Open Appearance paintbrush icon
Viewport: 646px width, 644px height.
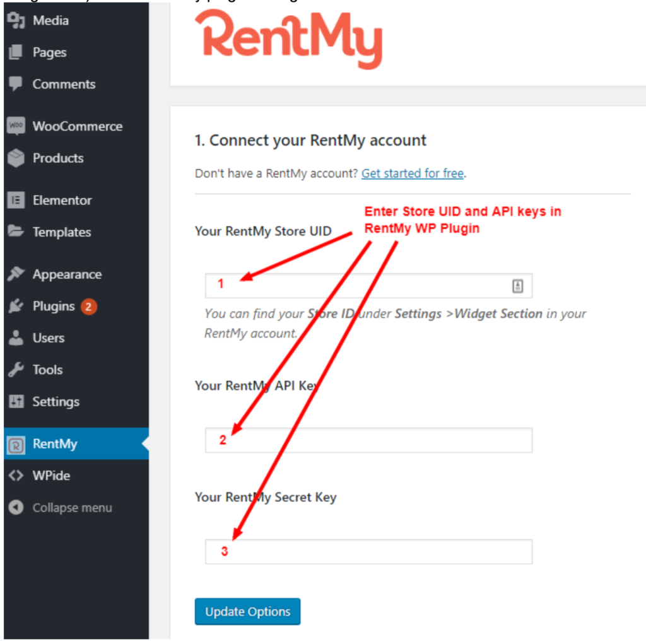coord(16,274)
